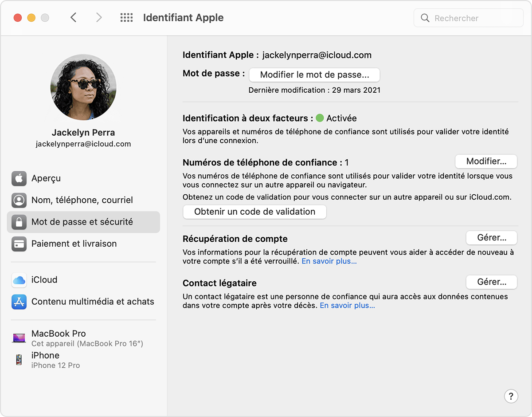Navigate back with the left chevron
Viewport: 532px width, 417px height.
[x=74, y=17]
